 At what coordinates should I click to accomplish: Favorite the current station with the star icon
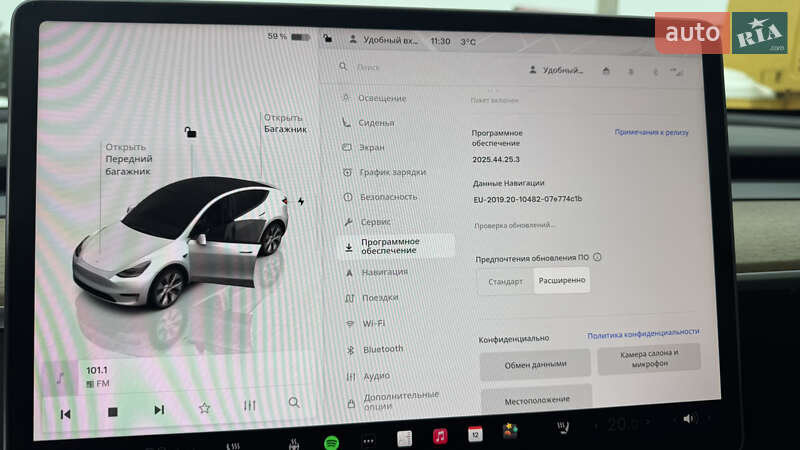click(205, 408)
